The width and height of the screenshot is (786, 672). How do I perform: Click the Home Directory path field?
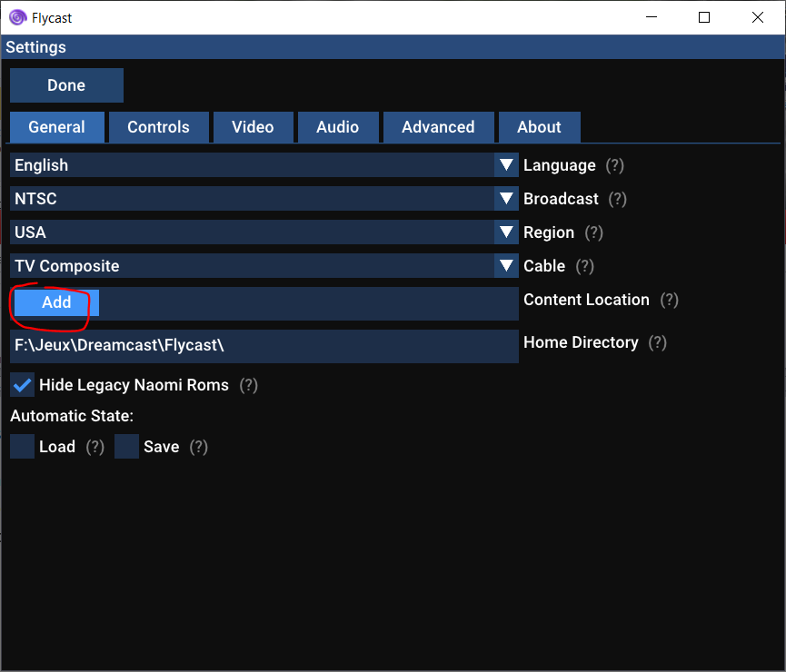point(264,346)
